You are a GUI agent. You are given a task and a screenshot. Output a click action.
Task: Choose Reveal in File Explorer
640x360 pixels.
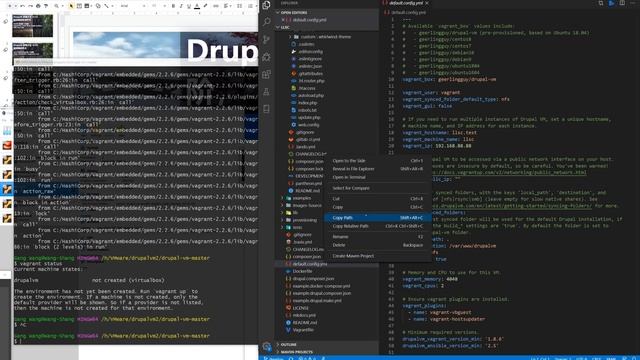click(378, 169)
